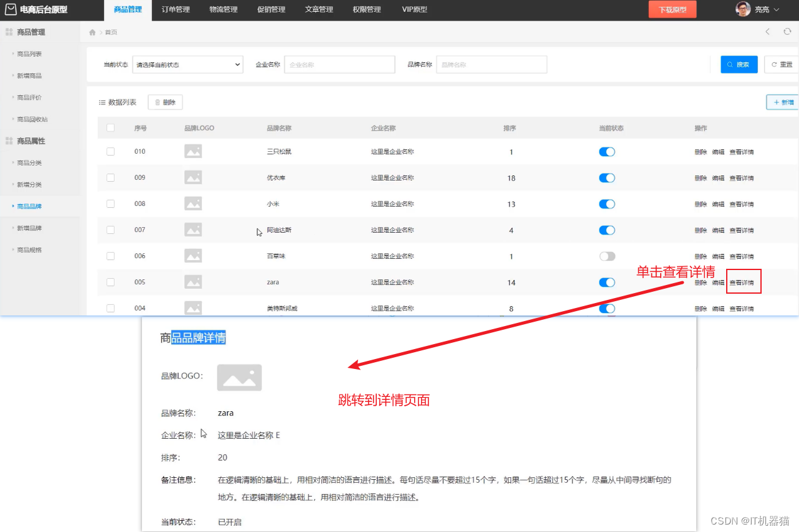Click the 数据列表 list icon

point(102,102)
